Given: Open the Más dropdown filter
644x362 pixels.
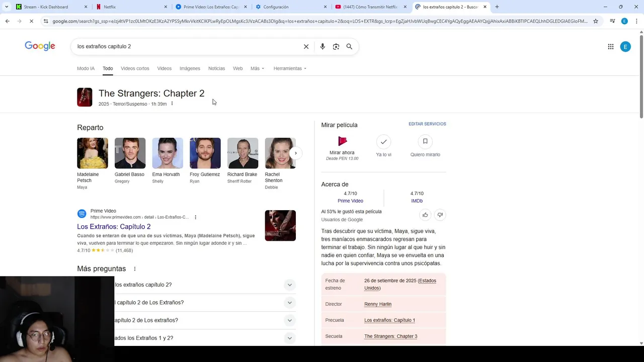Looking at the screenshot, I should [257, 68].
